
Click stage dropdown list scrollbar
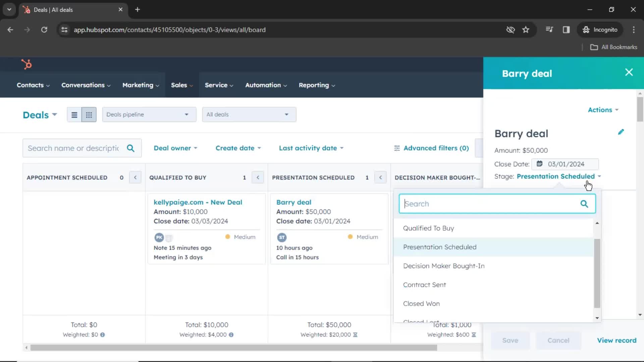(x=597, y=273)
